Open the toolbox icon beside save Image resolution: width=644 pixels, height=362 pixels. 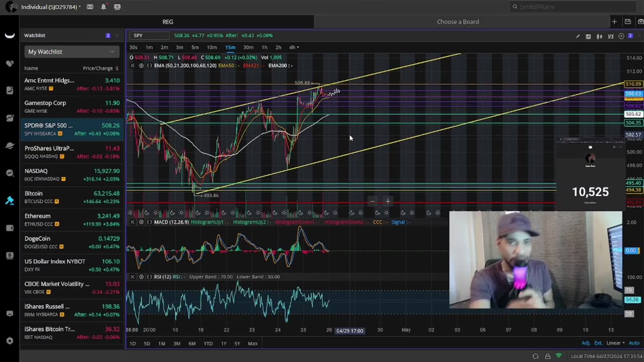coord(640,22)
